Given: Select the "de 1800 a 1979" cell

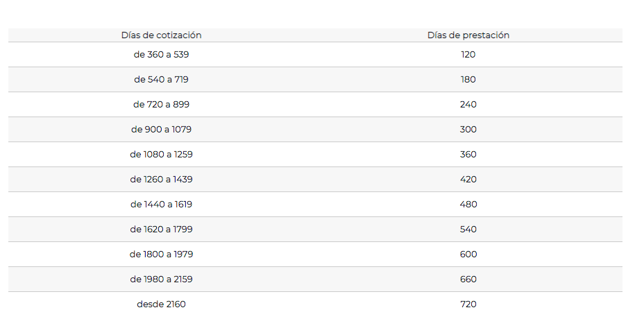Looking at the screenshot, I should [x=161, y=254].
